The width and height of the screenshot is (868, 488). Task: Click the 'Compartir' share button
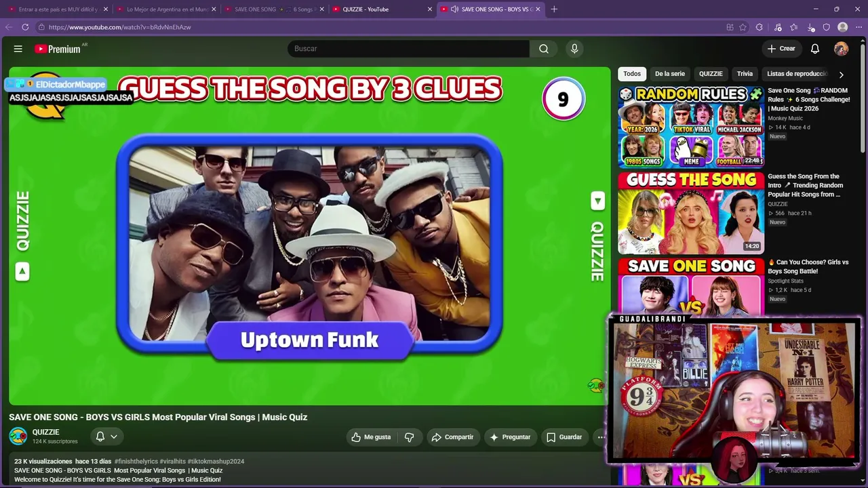pyautogui.click(x=453, y=437)
